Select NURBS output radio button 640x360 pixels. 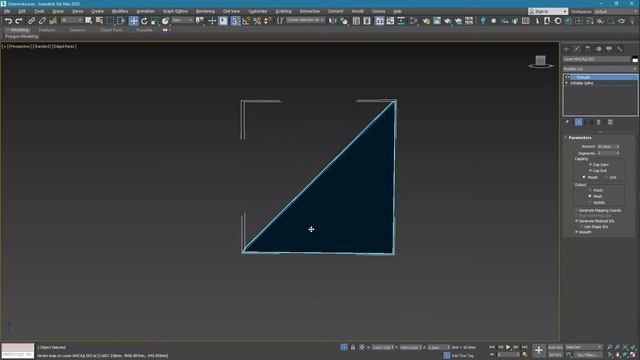590,202
